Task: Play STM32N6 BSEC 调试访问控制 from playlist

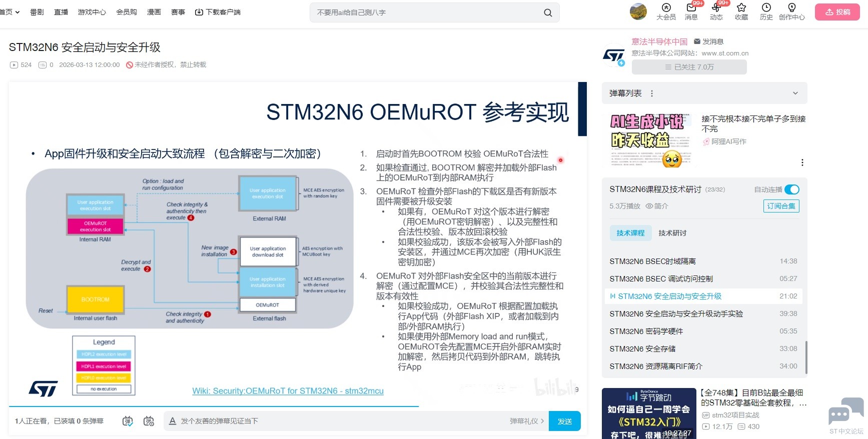Action: pos(703,279)
